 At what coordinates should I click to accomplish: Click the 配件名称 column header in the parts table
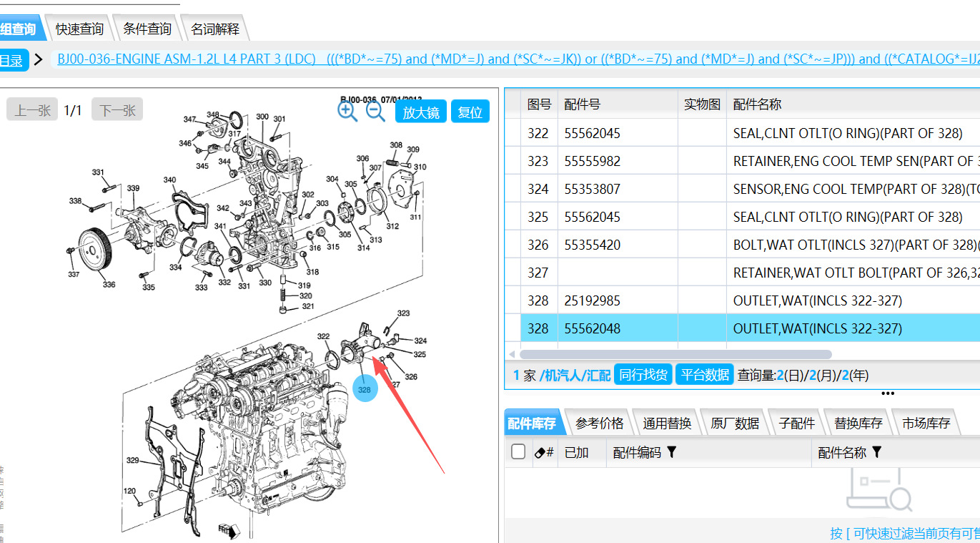click(x=758, y=104)
